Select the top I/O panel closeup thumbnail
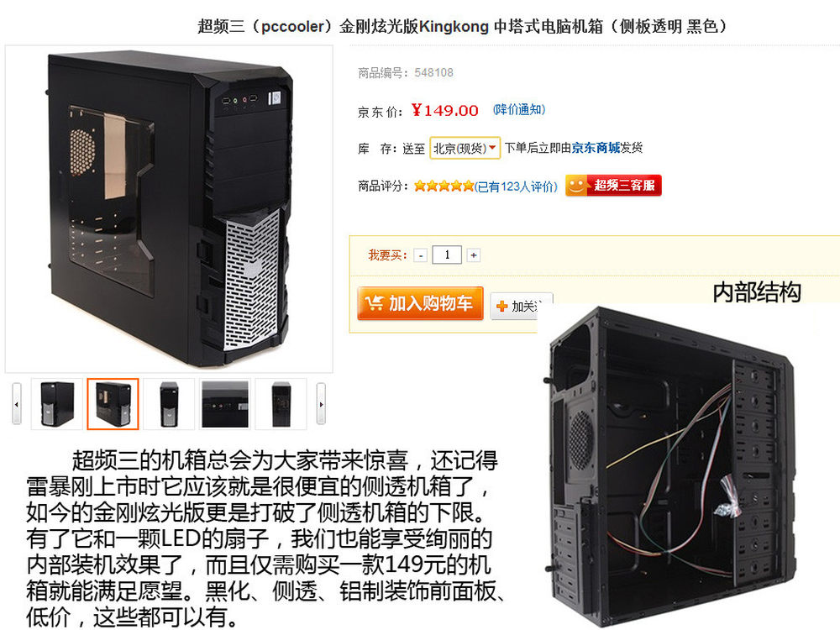Image resolution: width=840 pixels, height=630 pixels. pos(225,404)
